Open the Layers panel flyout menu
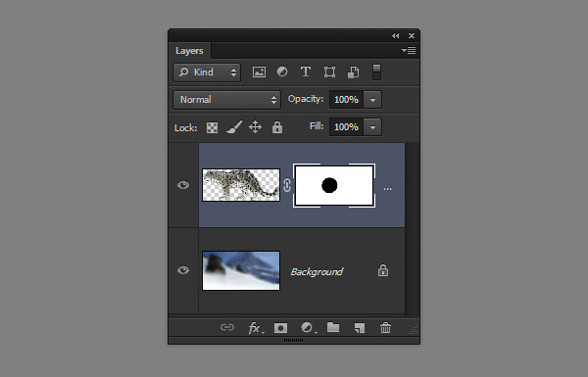This screenshot has height=377, width=588. (x=409, y=51)
